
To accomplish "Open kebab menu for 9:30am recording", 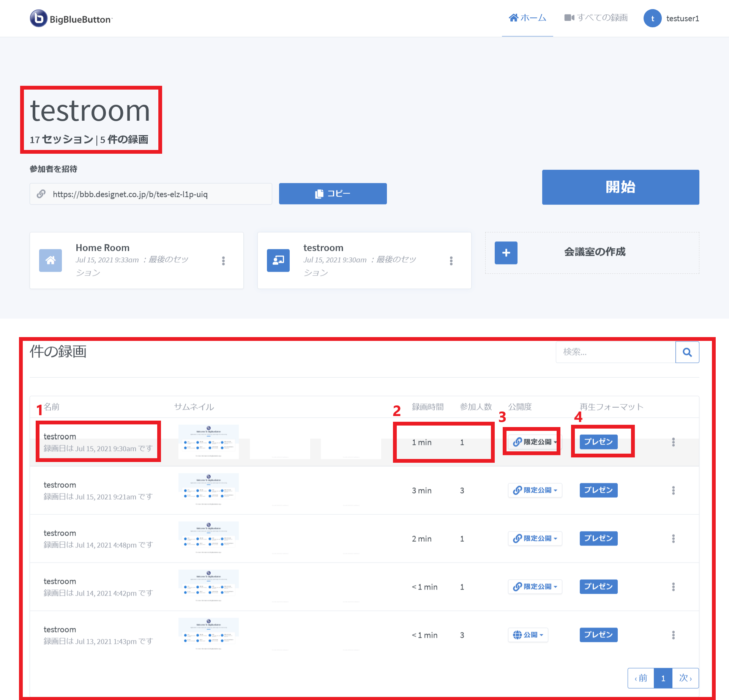I will pyautogui.click(x=673, y=442).
